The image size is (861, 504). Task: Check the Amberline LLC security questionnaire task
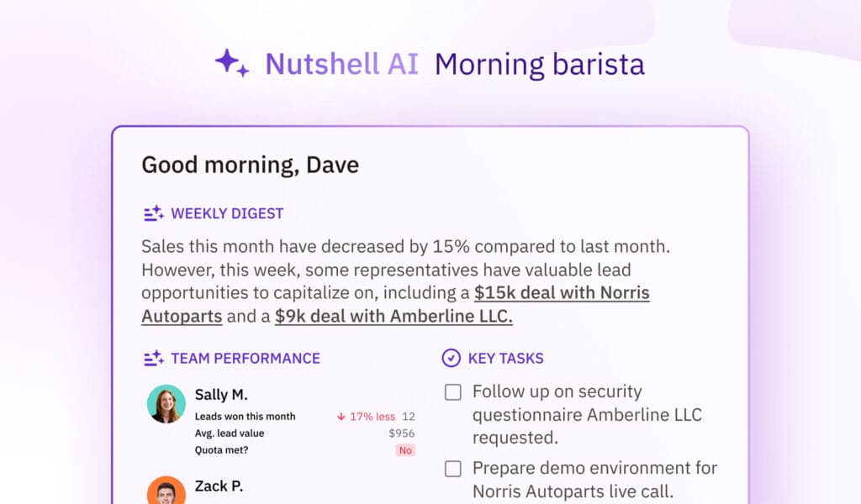click(452, 391)
